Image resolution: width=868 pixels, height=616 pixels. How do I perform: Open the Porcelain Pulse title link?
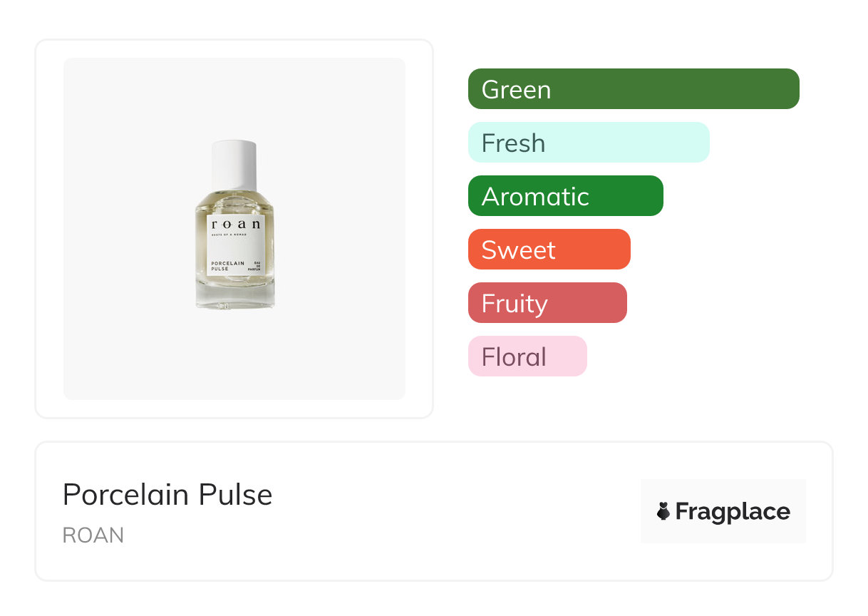(167, 495)
